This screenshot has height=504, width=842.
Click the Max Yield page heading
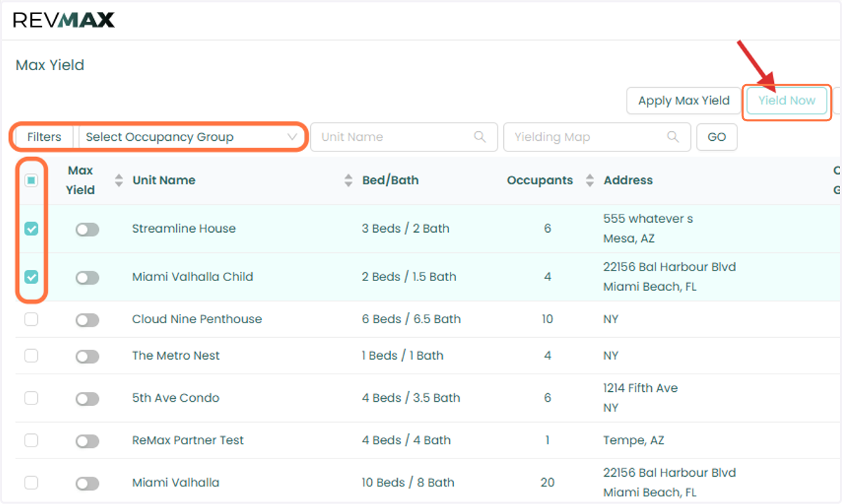50,65
